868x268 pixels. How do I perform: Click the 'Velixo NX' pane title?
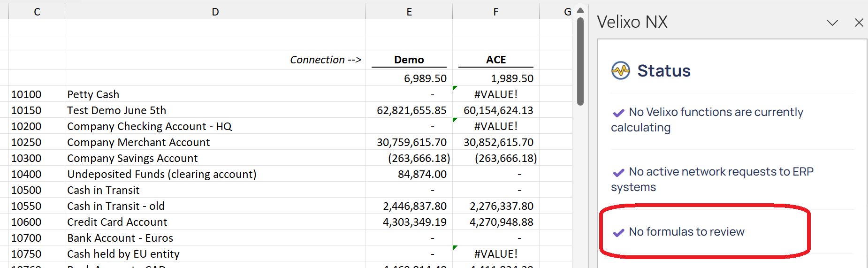pyautogui.click(x=632, y=22)
